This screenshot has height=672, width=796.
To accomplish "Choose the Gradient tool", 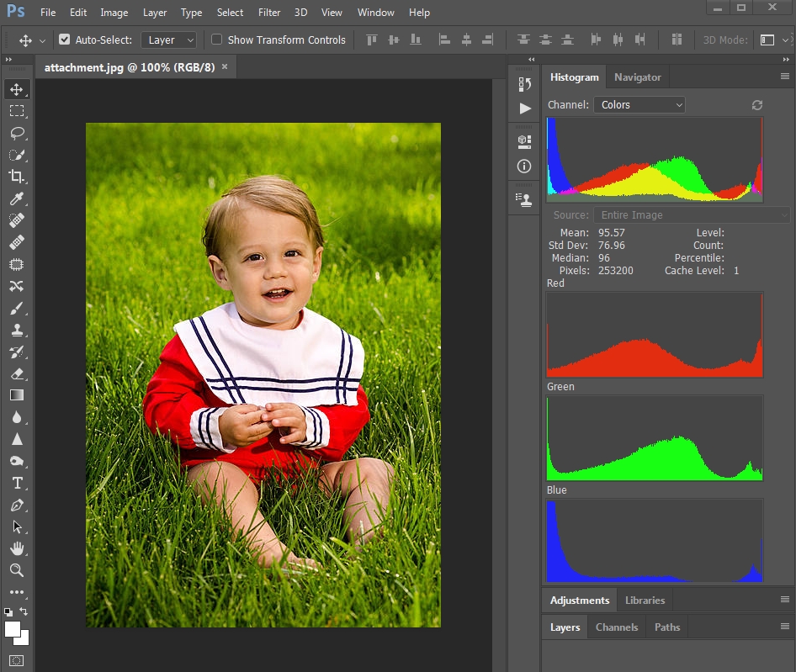I will [x=17, y=395].
